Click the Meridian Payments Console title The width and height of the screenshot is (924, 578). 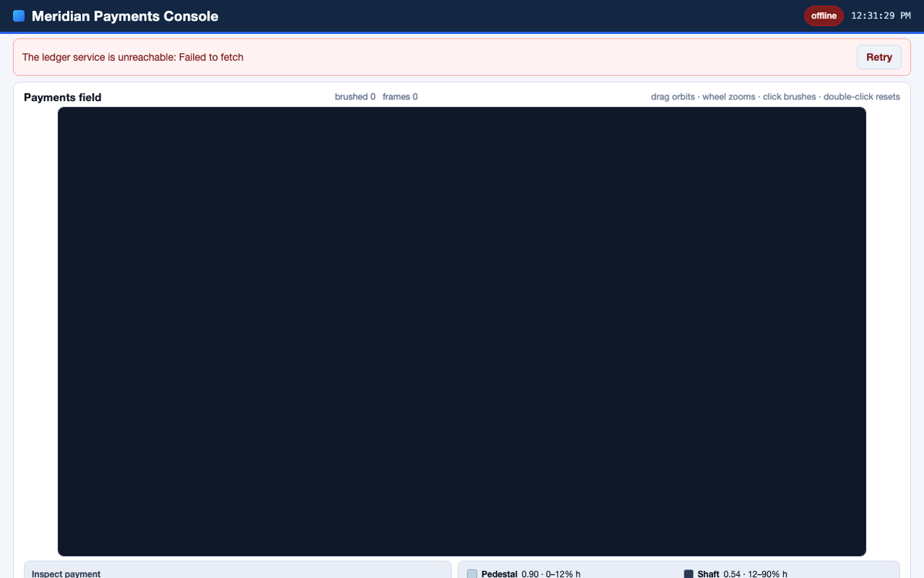click(125, 16)
